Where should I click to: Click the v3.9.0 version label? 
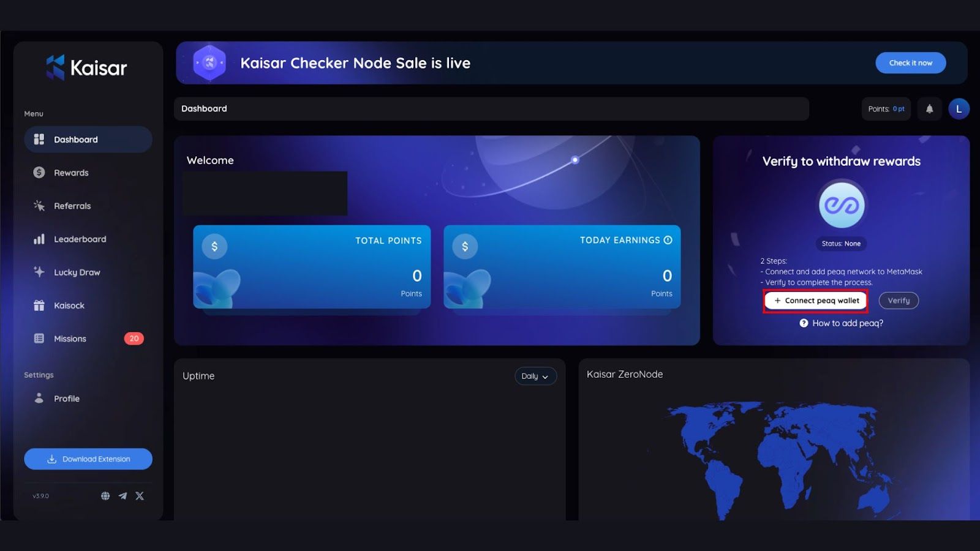40,496
